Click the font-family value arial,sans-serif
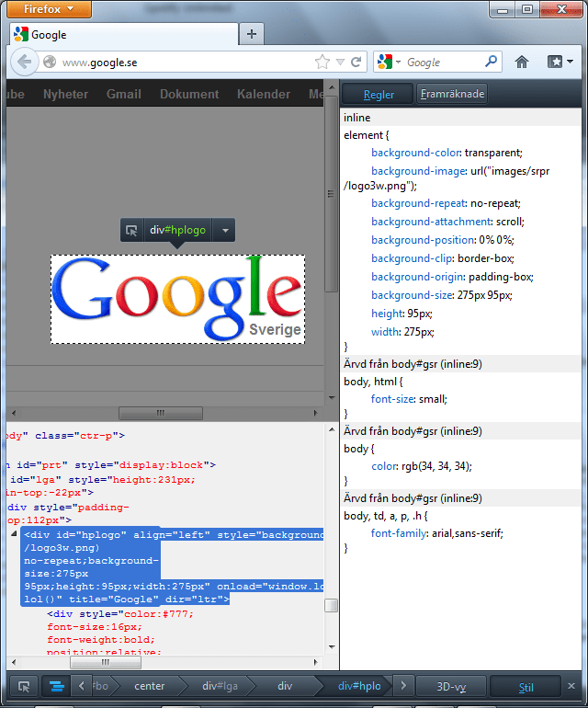The image size is (588, 708). [x=466, y=533]
